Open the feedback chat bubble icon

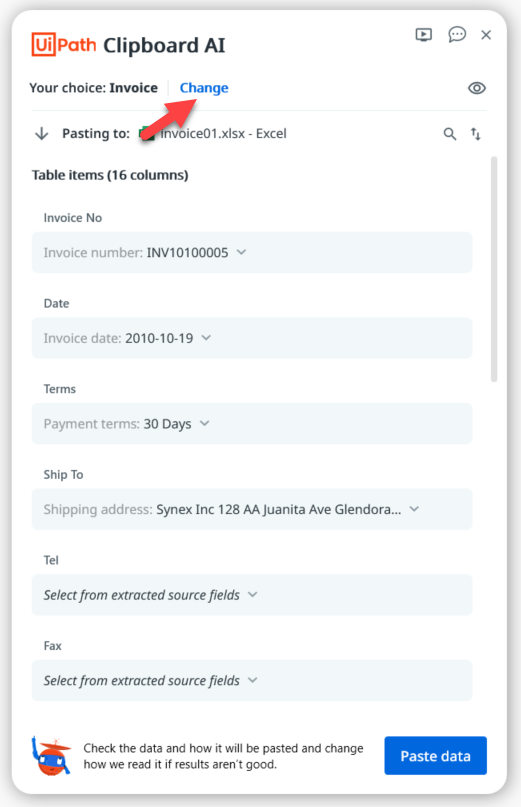[457, 35]
